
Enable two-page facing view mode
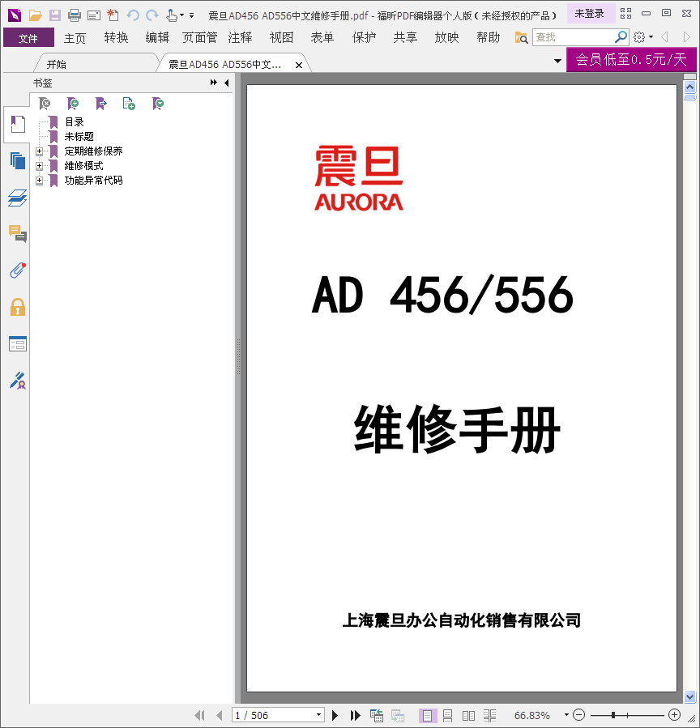coord(468,716)
